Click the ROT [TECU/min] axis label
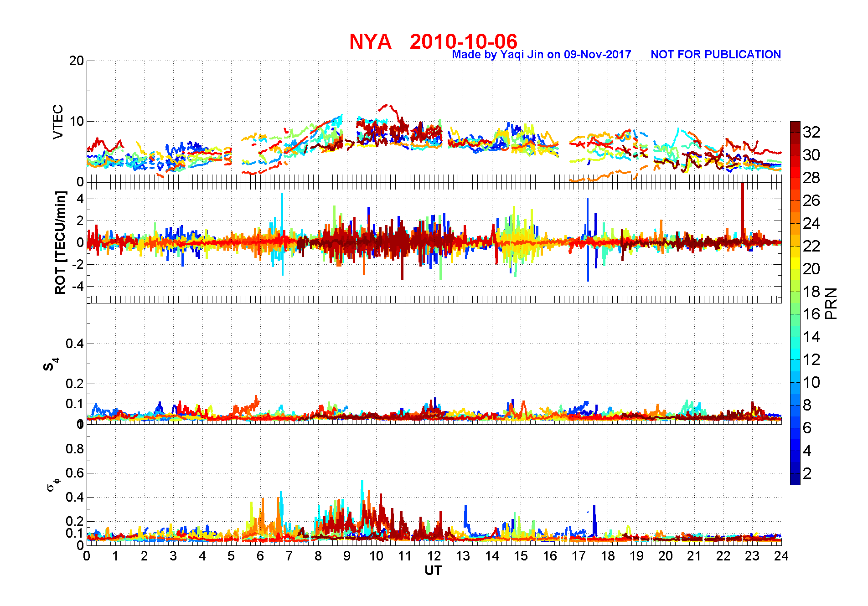 (60, 242)
